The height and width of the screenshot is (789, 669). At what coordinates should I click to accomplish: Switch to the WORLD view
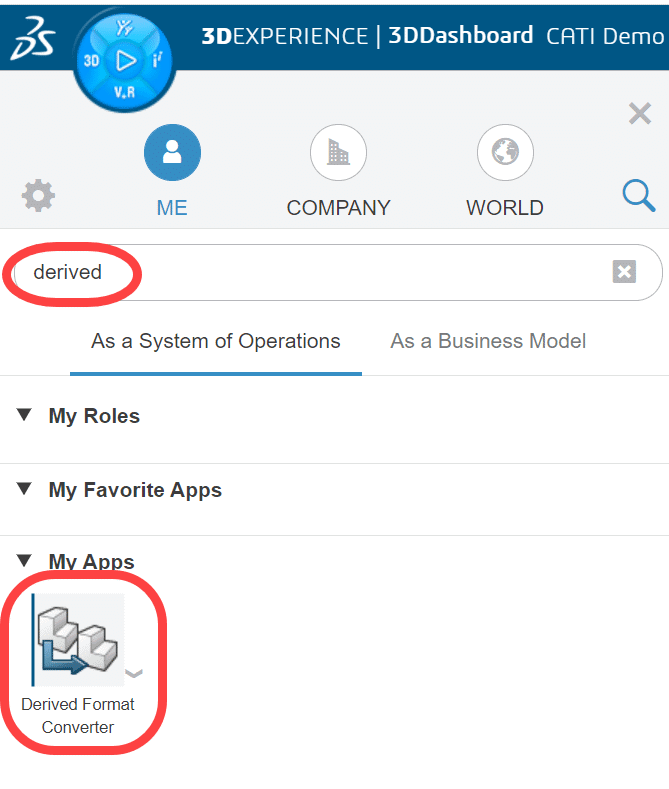click(x=505, y=171)
